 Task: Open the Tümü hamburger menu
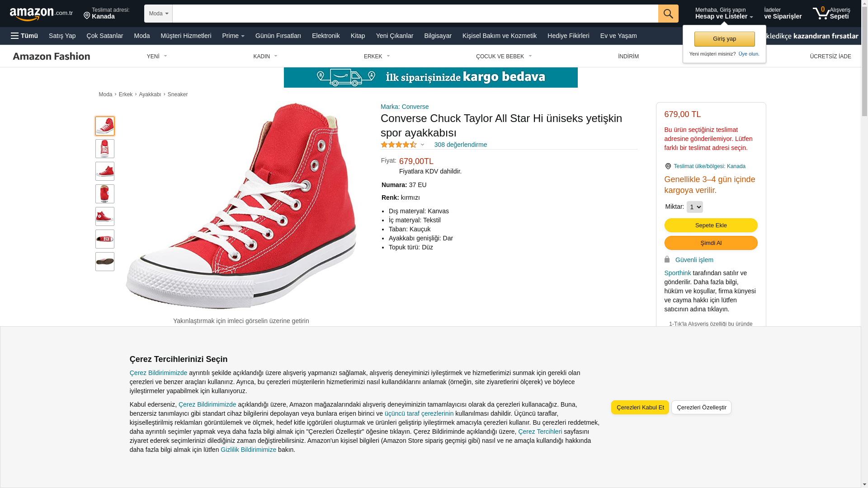(x=24, y=36)
